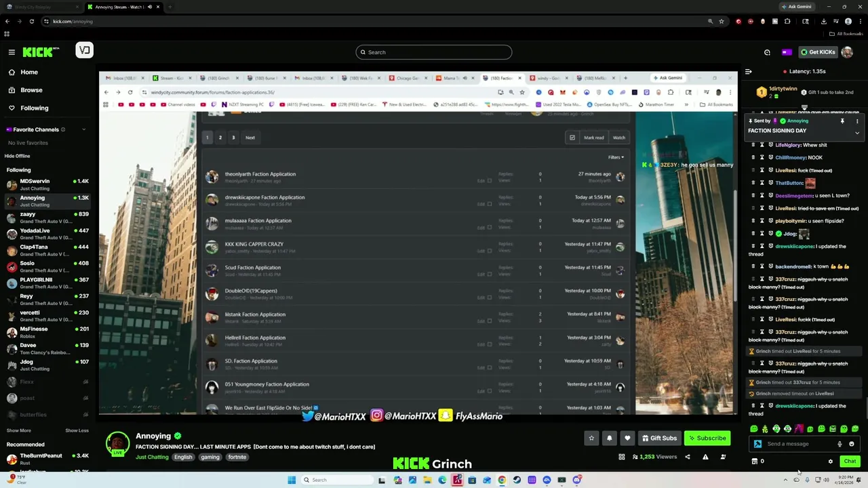This screenshot has width=868, height=488.
Task: Open Hellrell Faction Application thread
Action: pos(255,338)
